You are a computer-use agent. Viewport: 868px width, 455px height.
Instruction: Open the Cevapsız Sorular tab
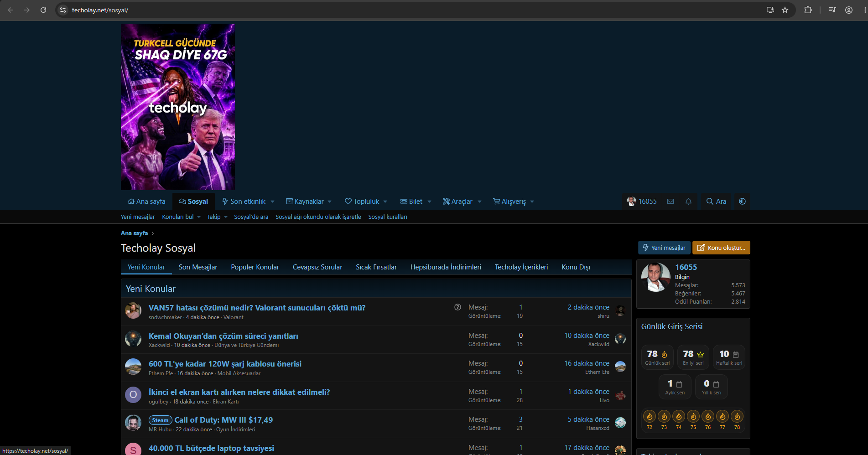(317, 267)
